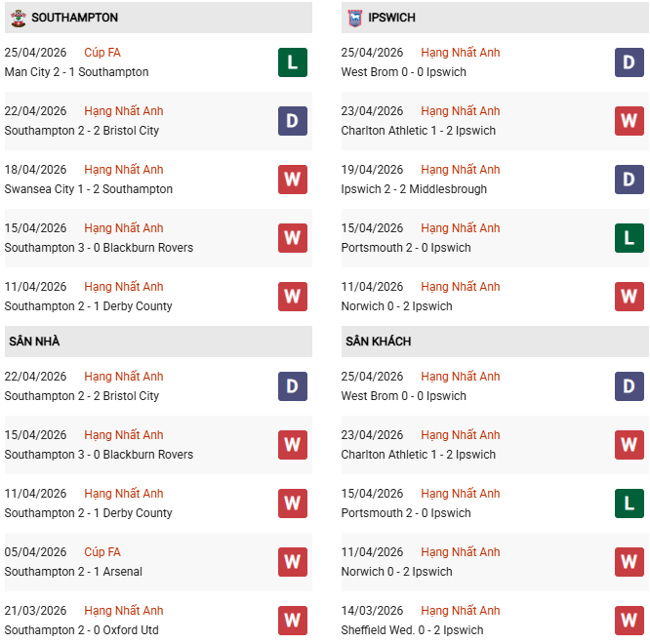The height and width of the screenshot is (644, 650).
Task: Open Hạng Nhất Anh link for Swansea City match
Action: pos(124,170)
